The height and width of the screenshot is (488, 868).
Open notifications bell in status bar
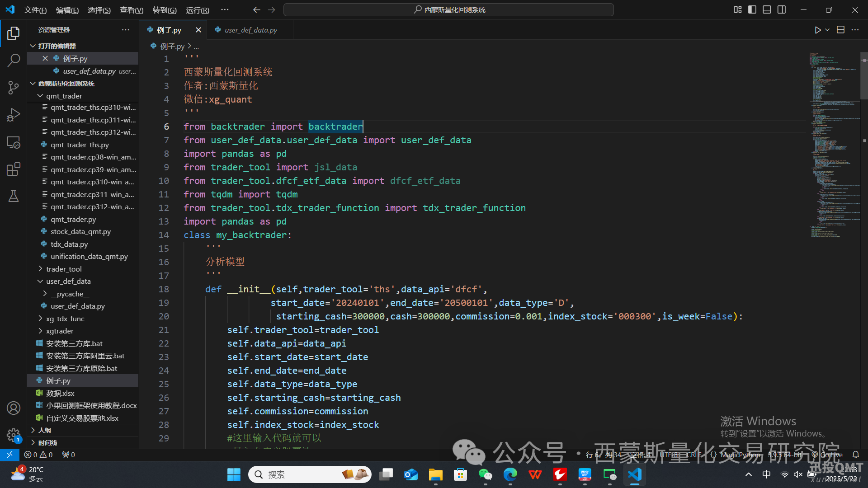click(x=855, y=455)
